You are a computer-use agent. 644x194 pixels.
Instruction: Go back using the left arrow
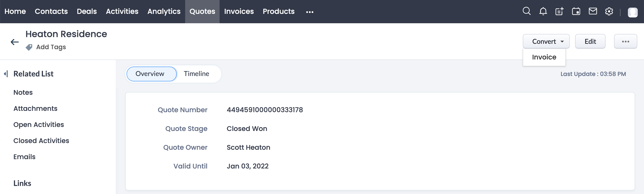click(x=15, y=42)
